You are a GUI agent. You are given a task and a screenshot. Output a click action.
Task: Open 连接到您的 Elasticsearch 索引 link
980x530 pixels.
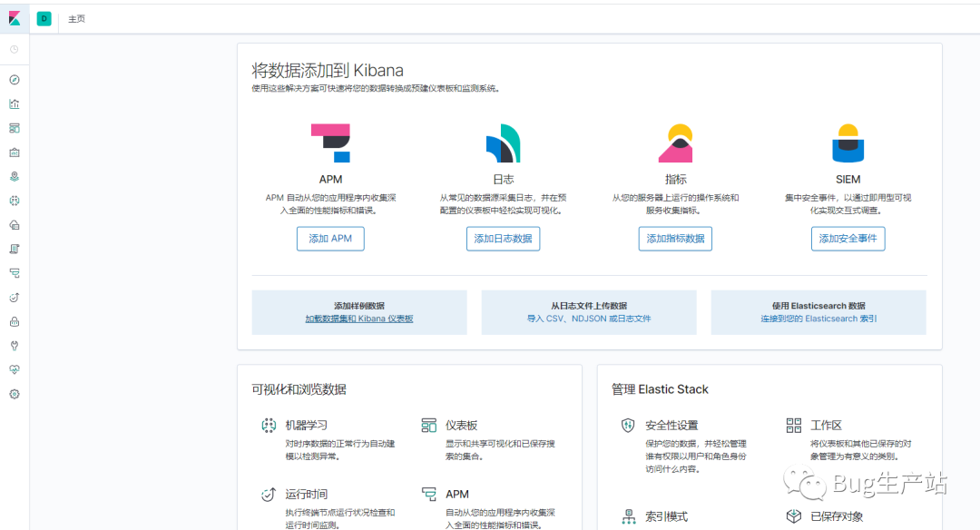(x=818, y=319)
